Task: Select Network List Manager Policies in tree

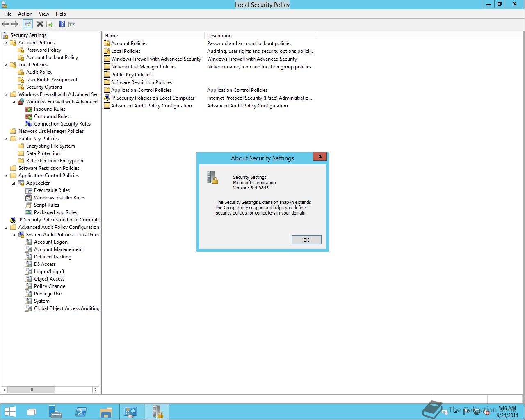Action: pos(51,131)
